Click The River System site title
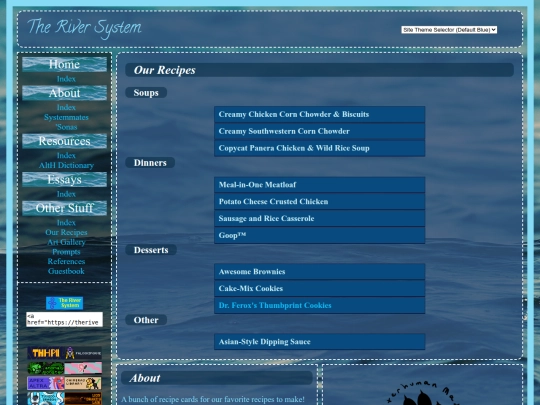 pos(84,28)
